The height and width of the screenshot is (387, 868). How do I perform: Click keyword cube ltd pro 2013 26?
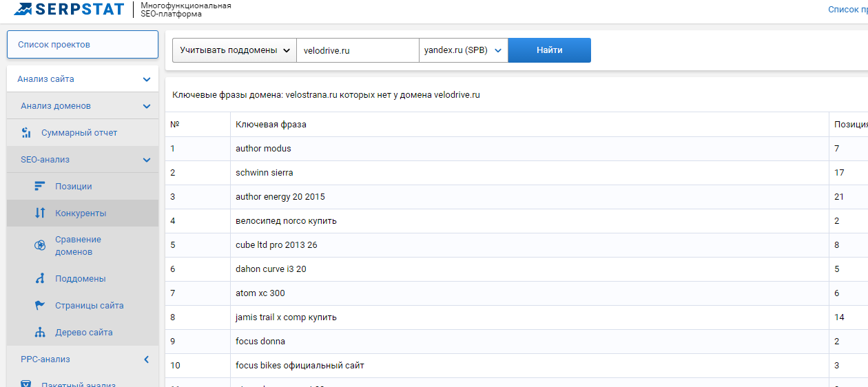point(276,245)
